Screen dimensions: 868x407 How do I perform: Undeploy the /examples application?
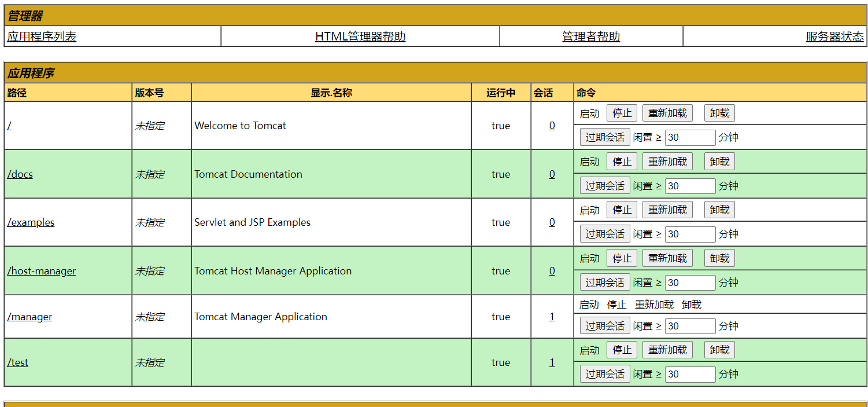point(719,210)
